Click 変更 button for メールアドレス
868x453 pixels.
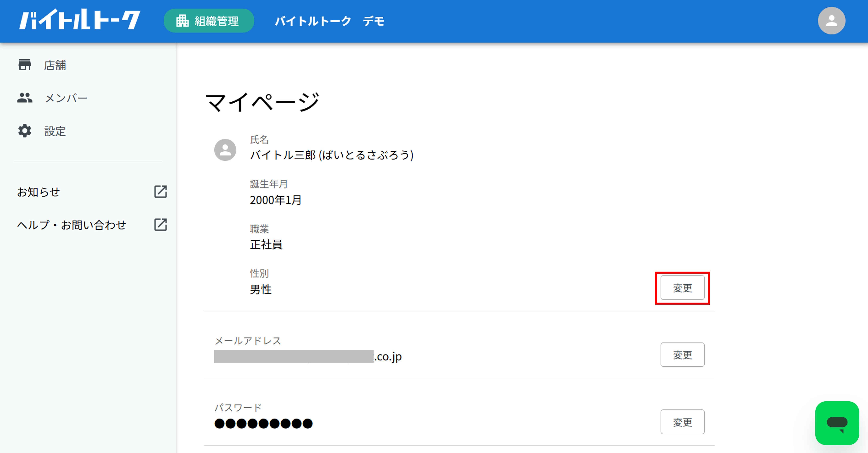tap(682, 355)
